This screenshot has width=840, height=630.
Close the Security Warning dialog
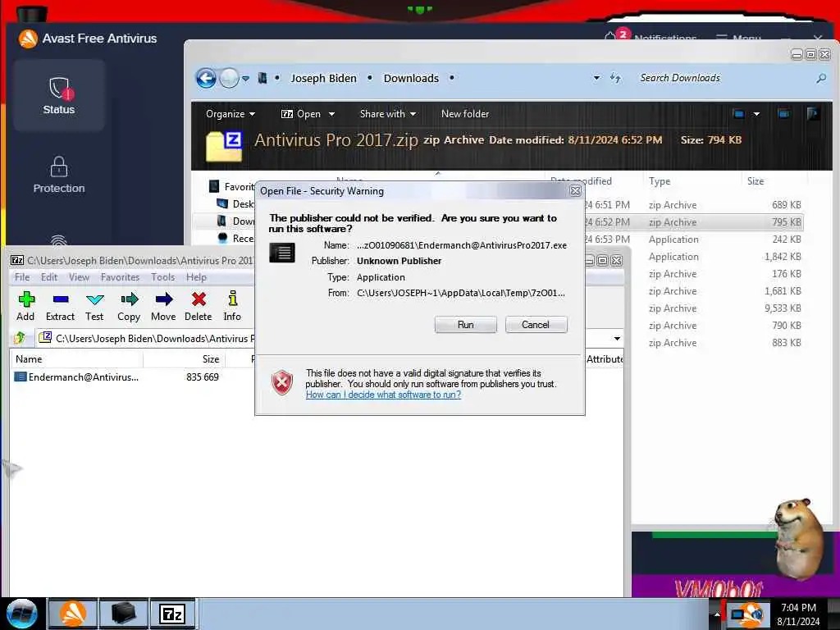pyautogui.click(x=575, y=190)
